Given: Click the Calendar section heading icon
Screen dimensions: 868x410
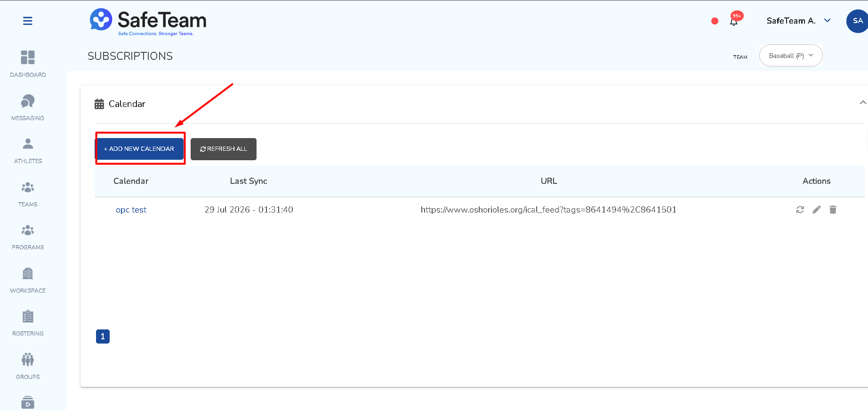Looking at the screenshot, I should [x=99, y=104].
